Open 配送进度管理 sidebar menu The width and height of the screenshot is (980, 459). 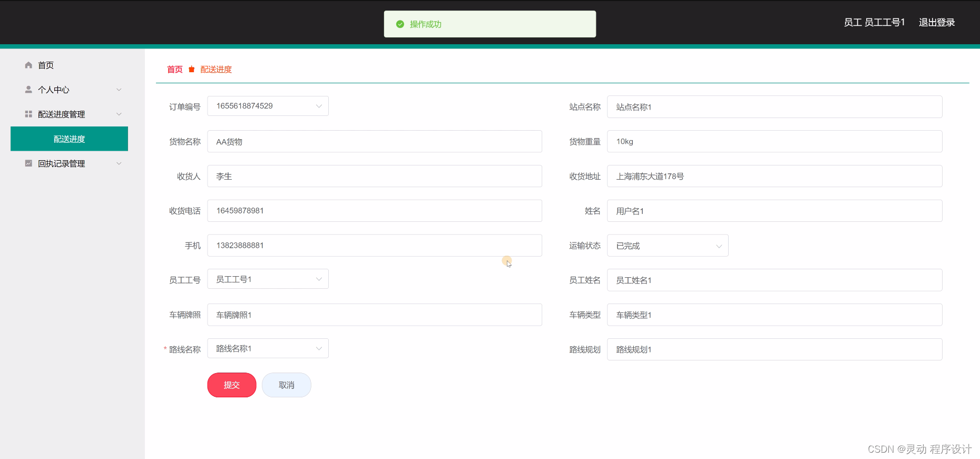[69, 114]
